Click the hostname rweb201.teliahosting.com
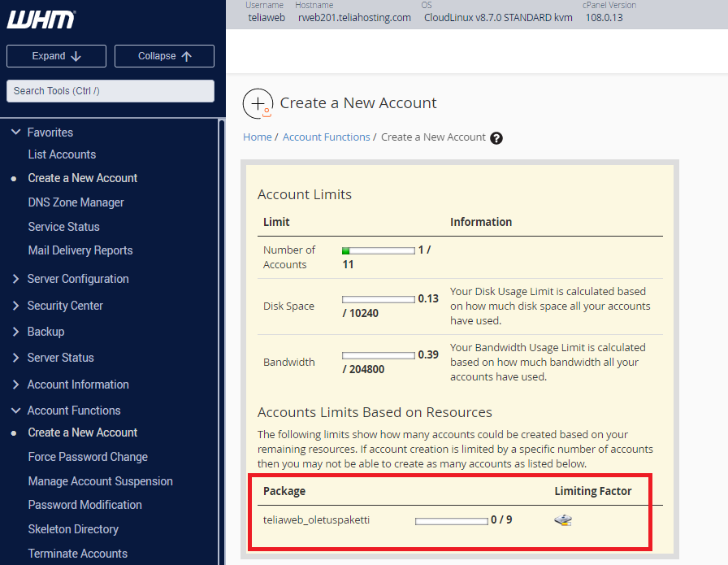 [355, 18]
